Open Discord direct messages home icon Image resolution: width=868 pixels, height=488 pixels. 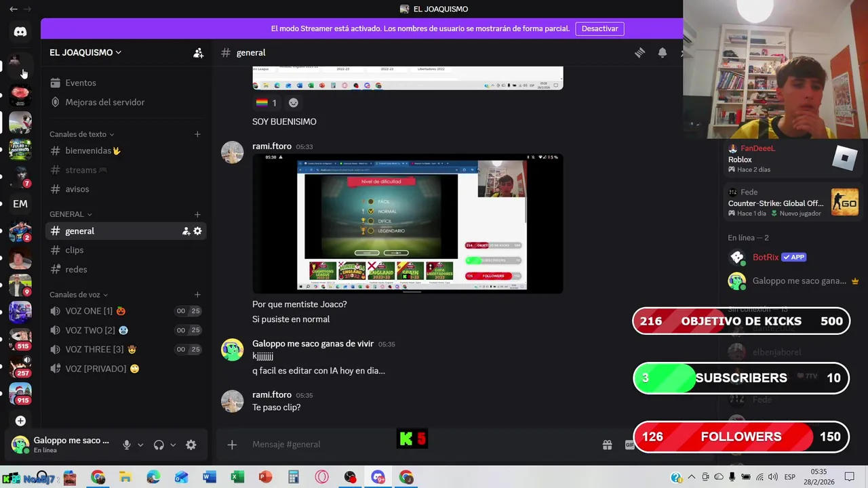point(20,32)
